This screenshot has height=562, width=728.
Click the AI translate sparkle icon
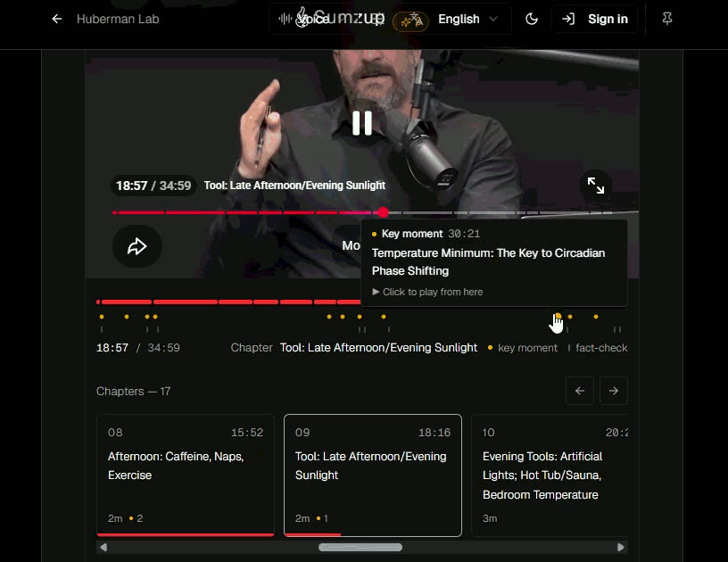point(411,21)
